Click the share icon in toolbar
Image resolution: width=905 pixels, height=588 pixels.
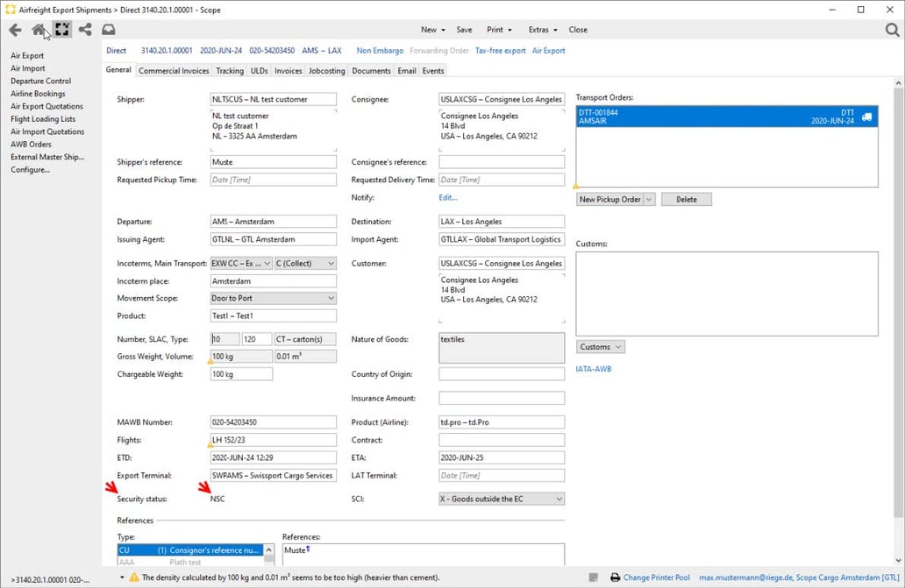[x=85, y=30]
